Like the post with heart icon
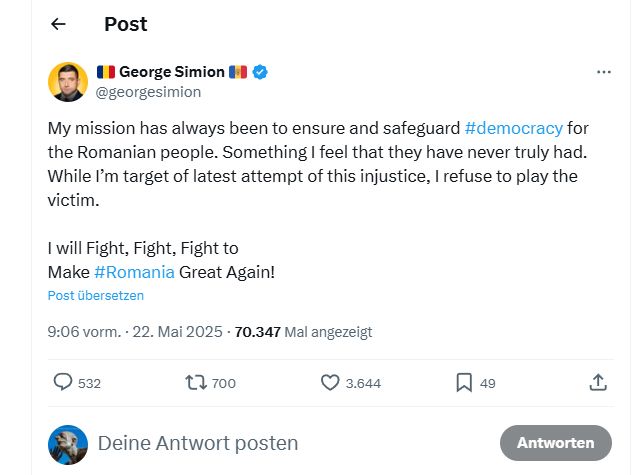The height and width of the screenshot is (475, 639). click(330, 382)
